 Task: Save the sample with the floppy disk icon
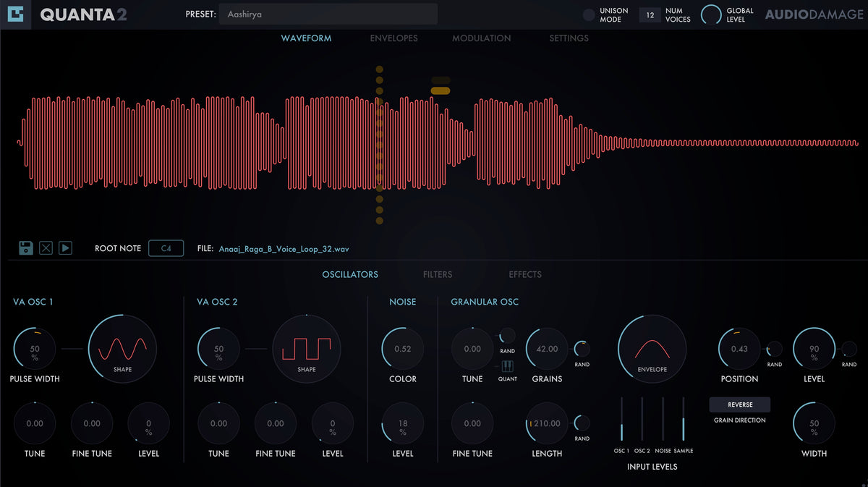(x=26, y=248)
